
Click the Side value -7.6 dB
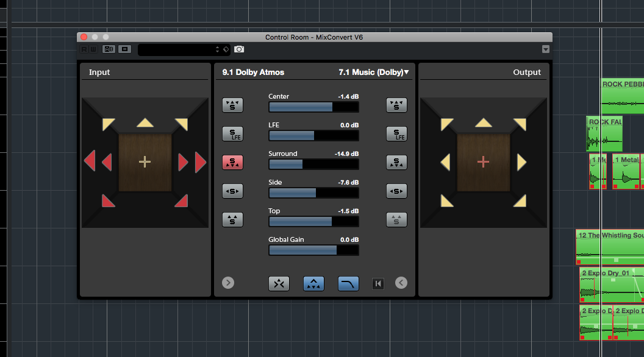tap(348, 182)
